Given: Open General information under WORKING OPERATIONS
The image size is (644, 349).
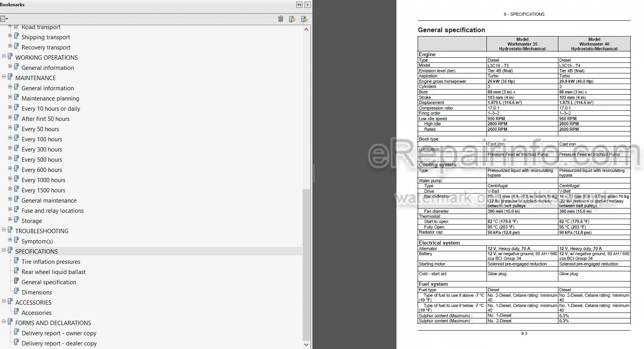Looking at the screenshot, I should [48, 68].
